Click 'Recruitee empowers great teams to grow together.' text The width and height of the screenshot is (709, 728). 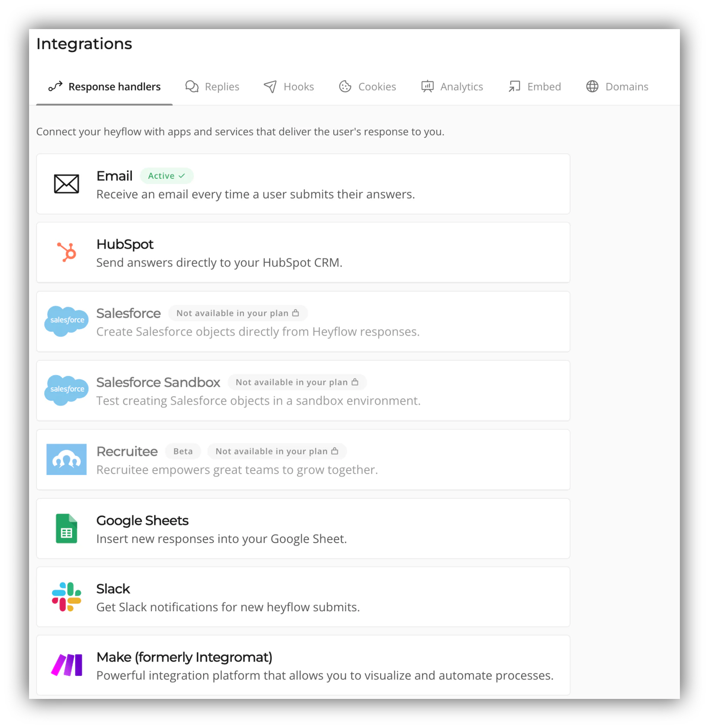click(237, 470)
